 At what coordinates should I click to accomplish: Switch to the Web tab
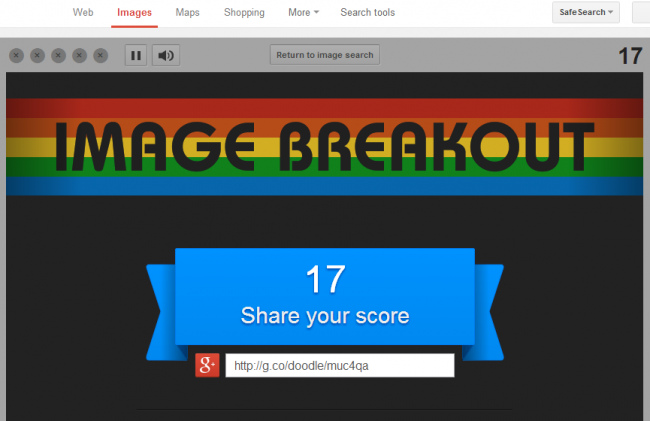83,12
